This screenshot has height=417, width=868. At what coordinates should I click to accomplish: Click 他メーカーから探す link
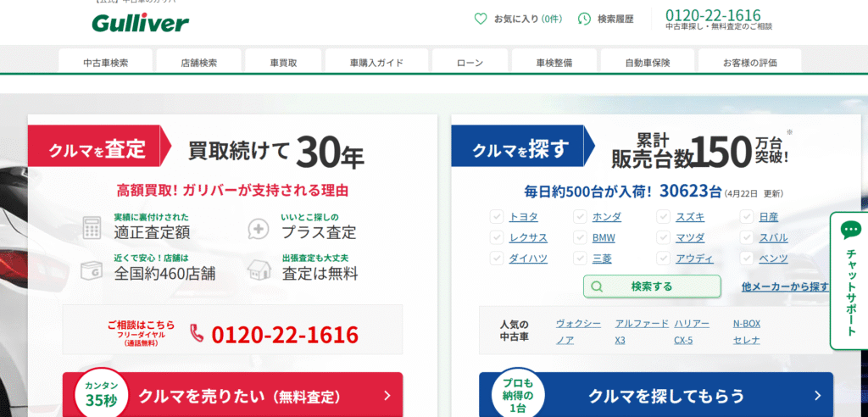786,286
